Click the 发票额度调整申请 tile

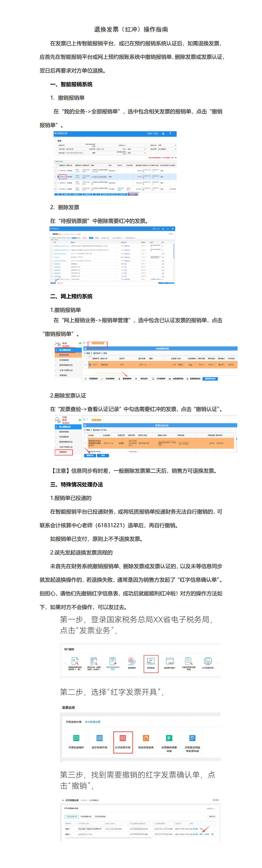pos(169,742)
